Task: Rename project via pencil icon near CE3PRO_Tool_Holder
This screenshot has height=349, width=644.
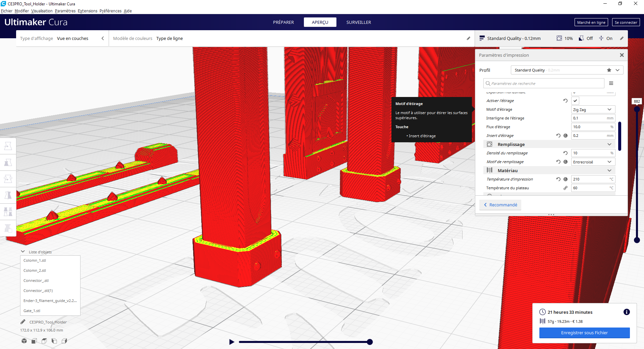Action: point(23,322)
